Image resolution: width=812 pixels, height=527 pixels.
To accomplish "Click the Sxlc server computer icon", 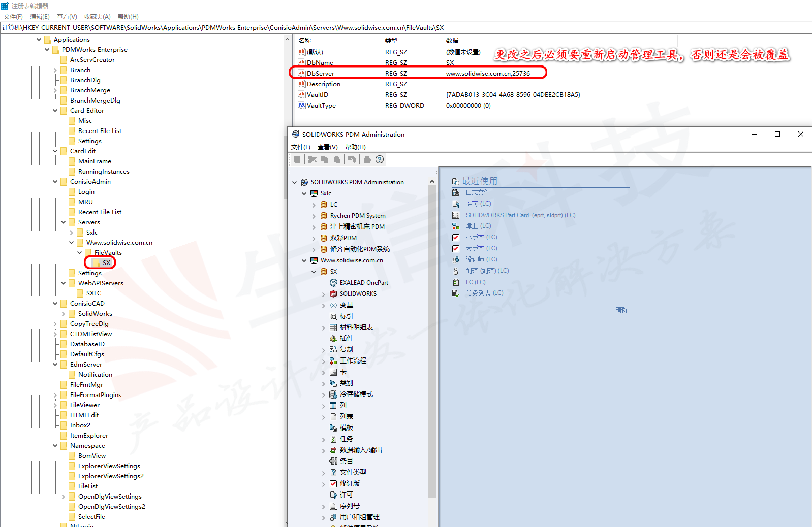I will pos(314,193).
